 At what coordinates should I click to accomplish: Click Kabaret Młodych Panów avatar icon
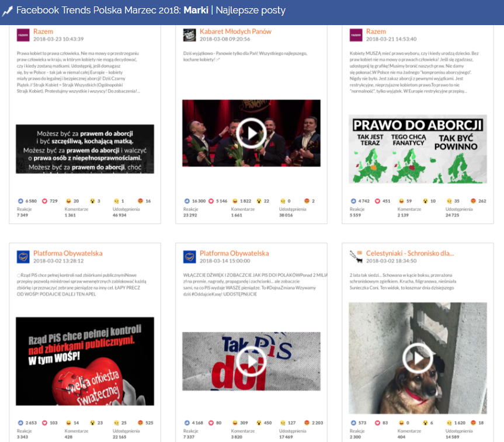tap(189, 34)
